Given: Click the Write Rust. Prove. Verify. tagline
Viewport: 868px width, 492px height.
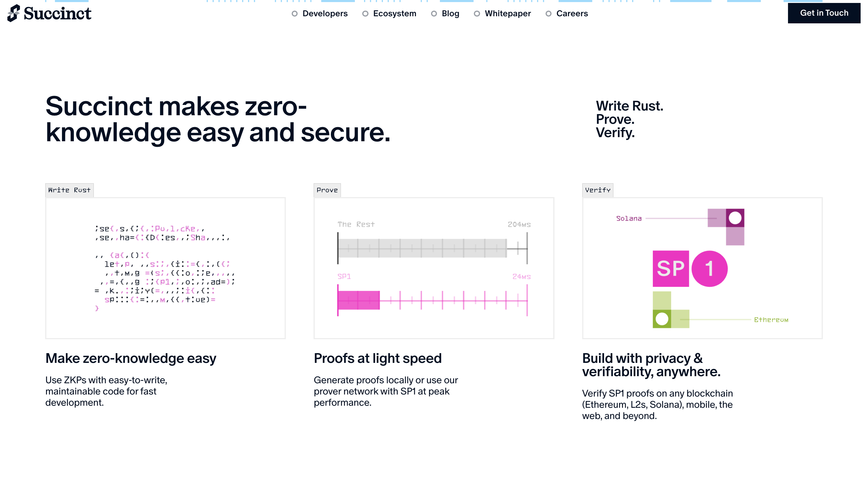Looking at the screenshot, I should coord(629,119).
